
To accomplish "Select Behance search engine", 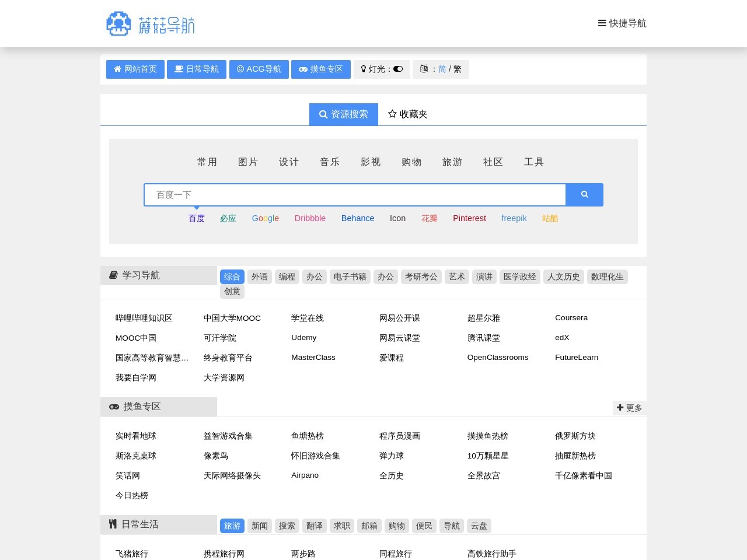I will coord(358,218).
